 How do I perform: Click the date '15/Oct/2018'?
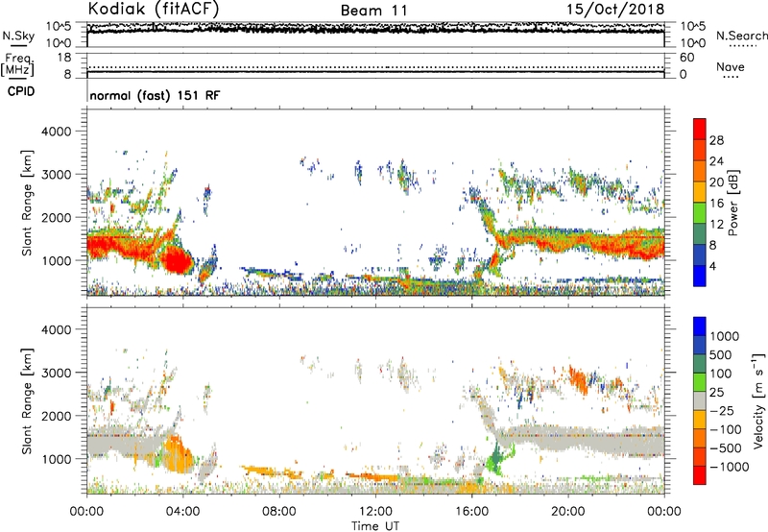[615, 10]
